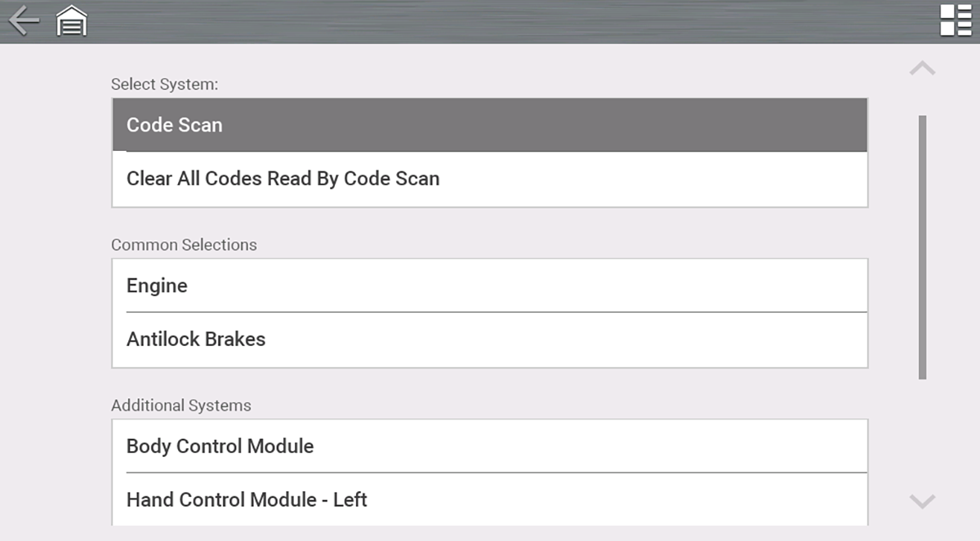The image size is (980, 541).
Task: Open the tile menu icon at top right
Action: [955, 20]
